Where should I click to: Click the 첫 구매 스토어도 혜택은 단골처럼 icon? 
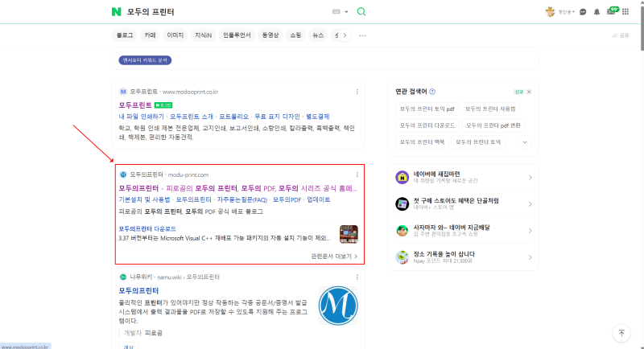(402, 203)
